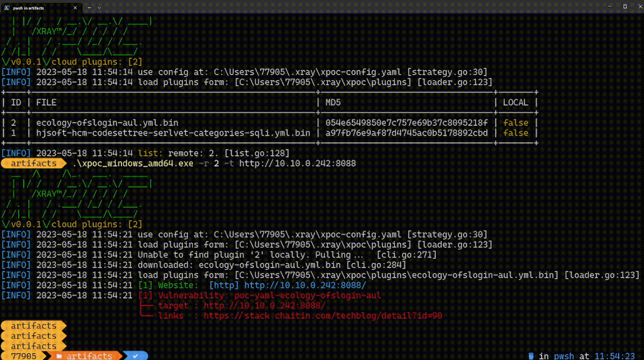Click the xpoc_windows_amd64.exe command text
This screenshot has height=360, width=644.
(132, 163)
